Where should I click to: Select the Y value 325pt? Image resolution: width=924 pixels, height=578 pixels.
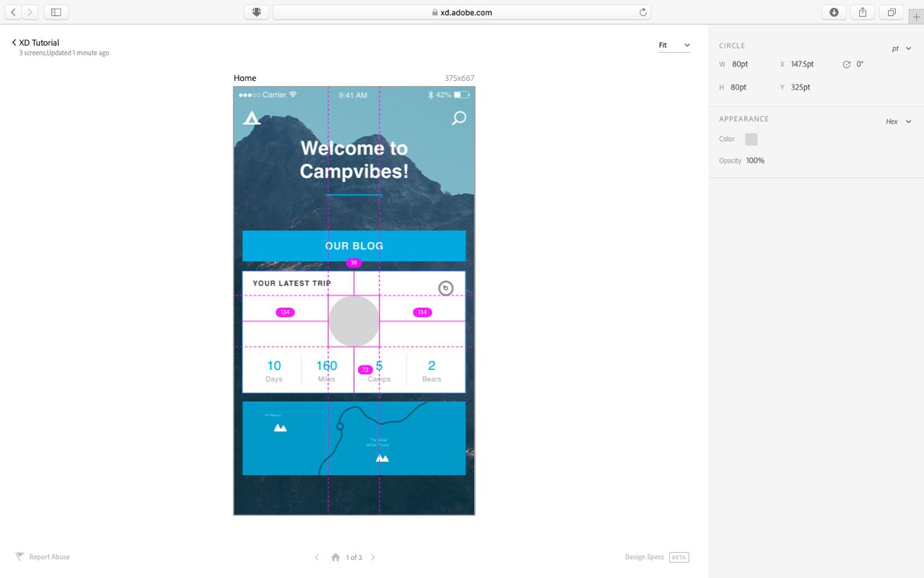[801, 87]
